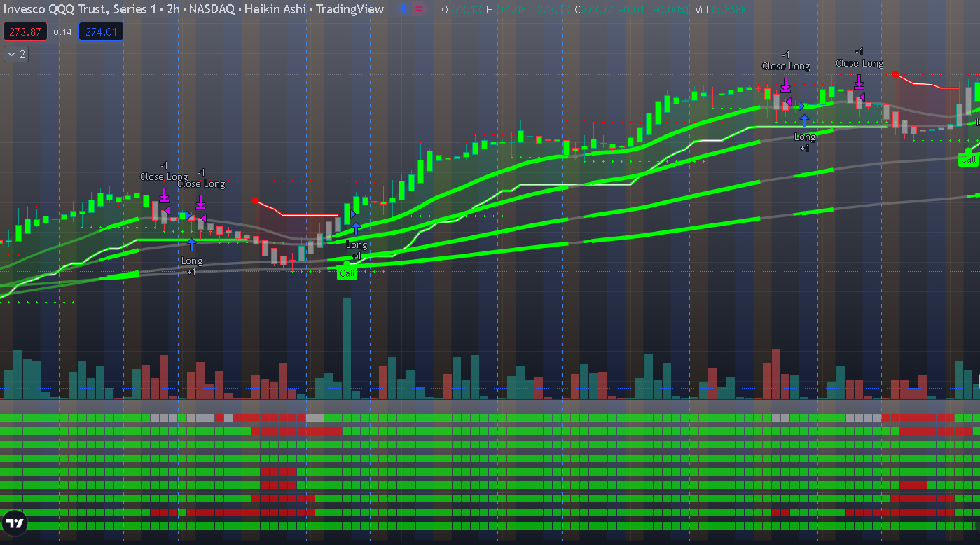Click the blue 274.01 buy price button
Screen dimensions: 980x545
pyautogui.click(x=101, y=32)
